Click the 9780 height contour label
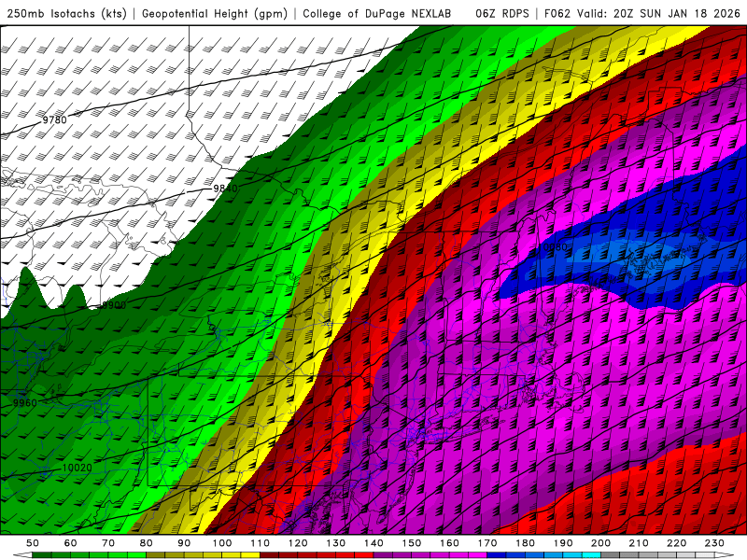The height and width of the screenshot is (560, 747). point(55,120)
